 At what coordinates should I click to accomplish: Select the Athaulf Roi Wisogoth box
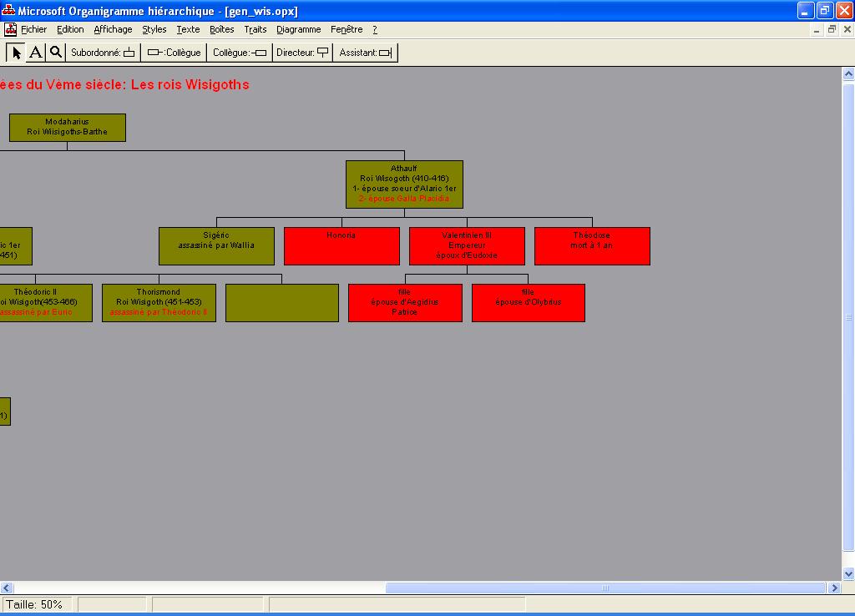(x=404, y=184)
